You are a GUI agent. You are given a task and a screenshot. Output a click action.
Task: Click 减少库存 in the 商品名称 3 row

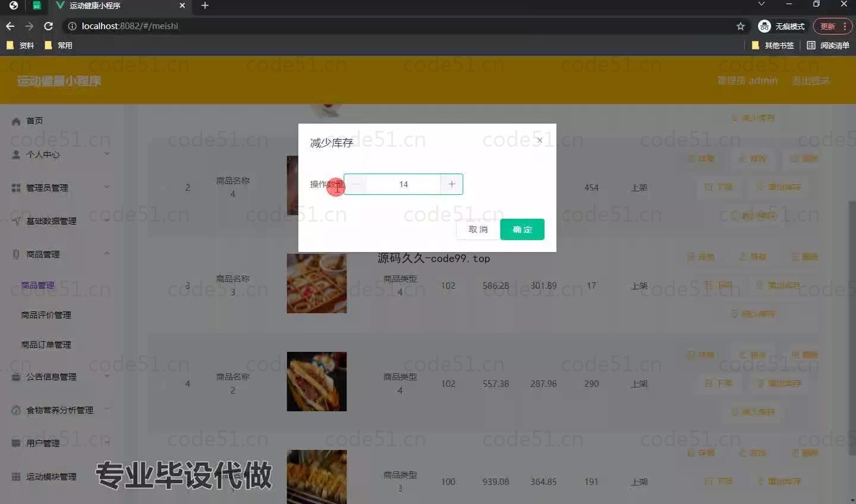[x=753, y=314]
